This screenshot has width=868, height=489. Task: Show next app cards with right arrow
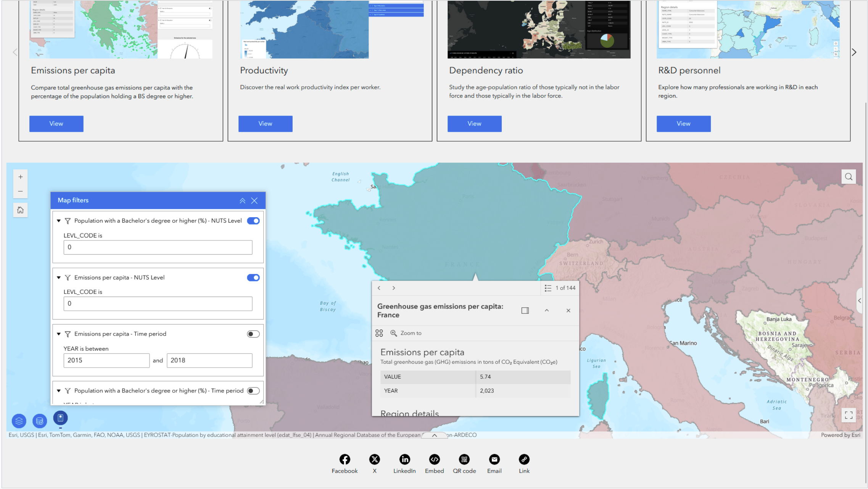(854, 52)
